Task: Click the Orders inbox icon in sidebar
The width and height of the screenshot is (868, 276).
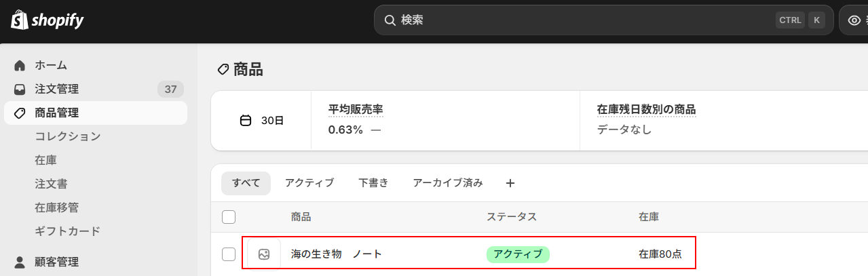Action: click(x=20, y=90)
